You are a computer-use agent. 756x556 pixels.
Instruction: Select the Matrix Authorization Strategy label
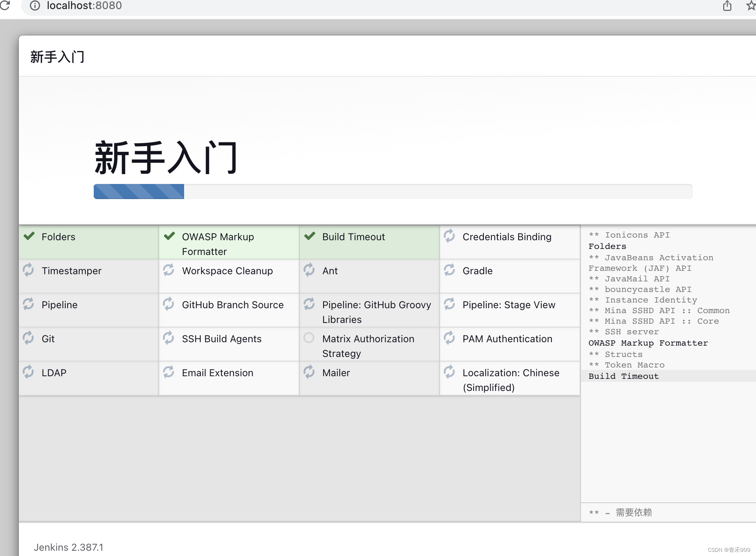[x=368, y=346]
